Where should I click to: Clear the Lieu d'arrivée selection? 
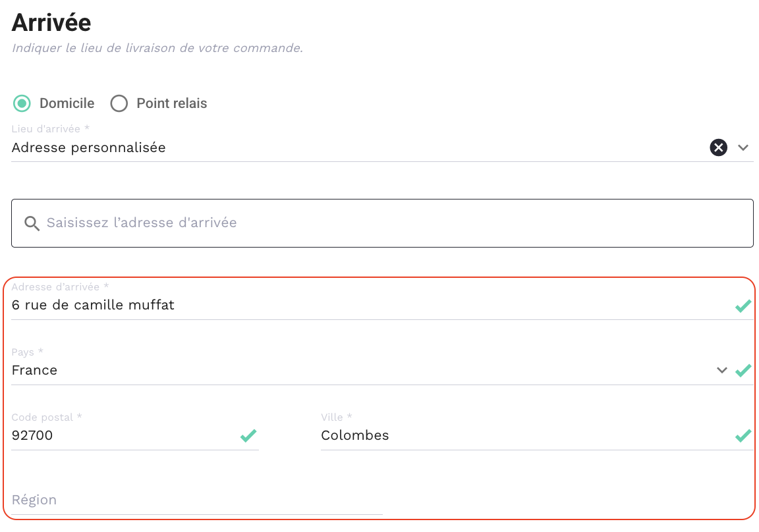(718, 147)
